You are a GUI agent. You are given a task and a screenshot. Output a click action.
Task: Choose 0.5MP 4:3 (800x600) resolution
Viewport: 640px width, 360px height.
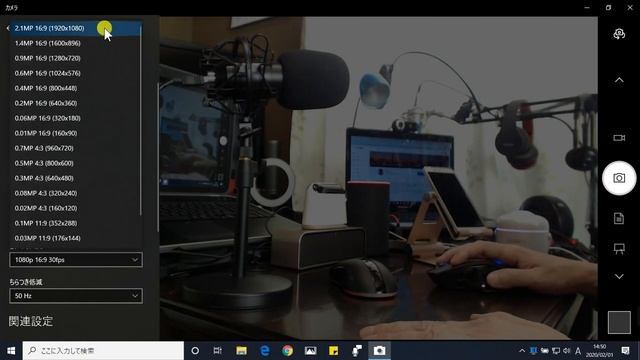(76, 163)
